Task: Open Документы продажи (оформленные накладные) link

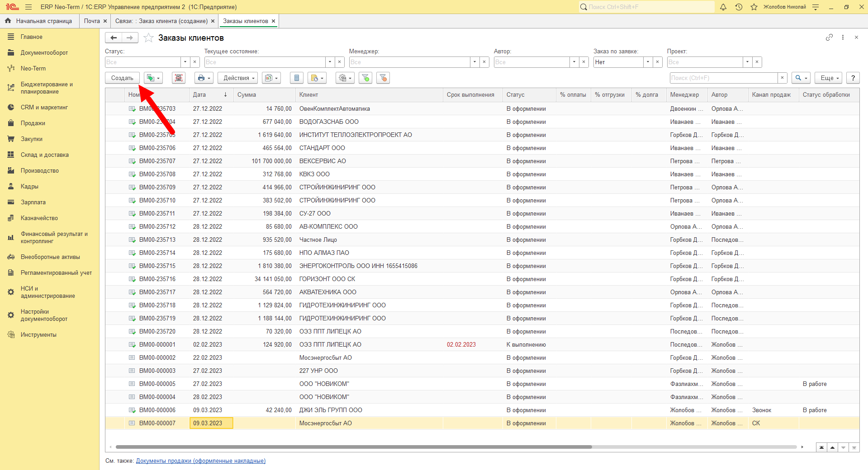Action: [x=201, y=461]
